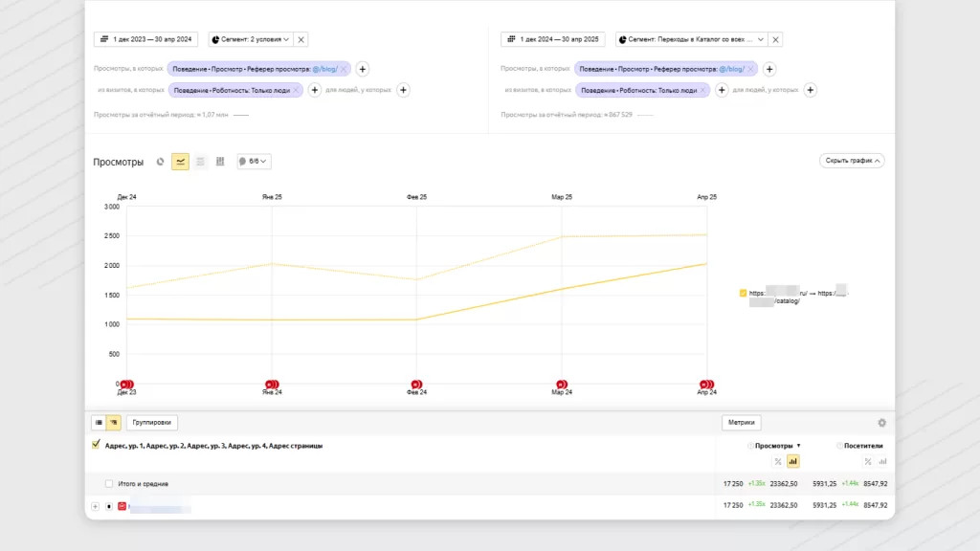Check the 'Итого и средние' checkbox
Screen dimensions: 980x551
click(x=109, y=484)
